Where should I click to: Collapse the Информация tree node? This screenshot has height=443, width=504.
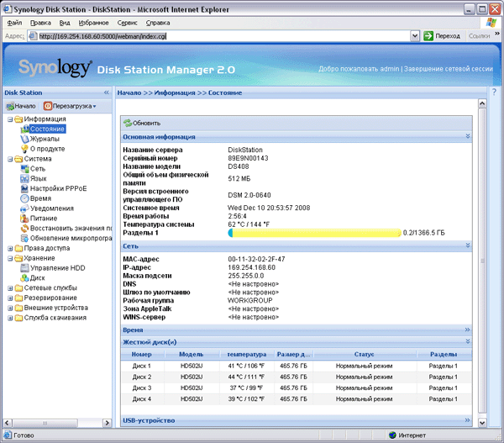(x=10, y=119)
